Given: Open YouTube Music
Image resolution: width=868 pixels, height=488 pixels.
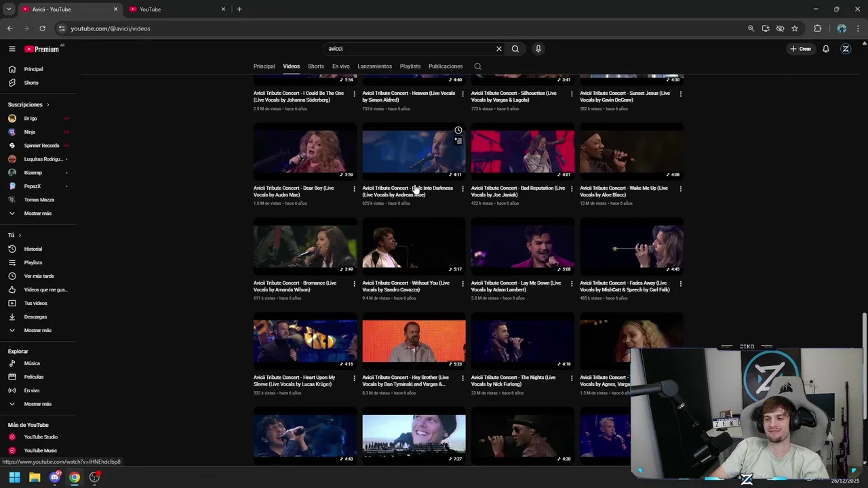Looking at the screenshot, I should click(38, 451).
